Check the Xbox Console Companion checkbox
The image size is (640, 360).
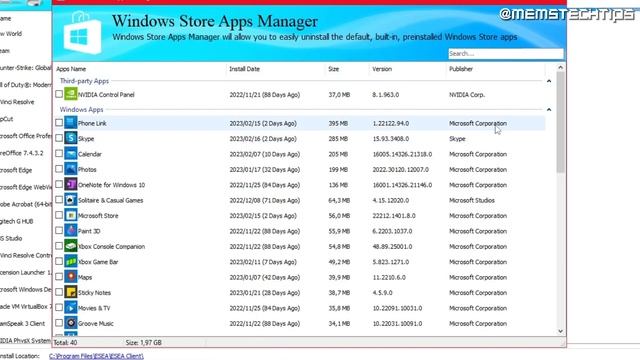[x=59, y=246]
